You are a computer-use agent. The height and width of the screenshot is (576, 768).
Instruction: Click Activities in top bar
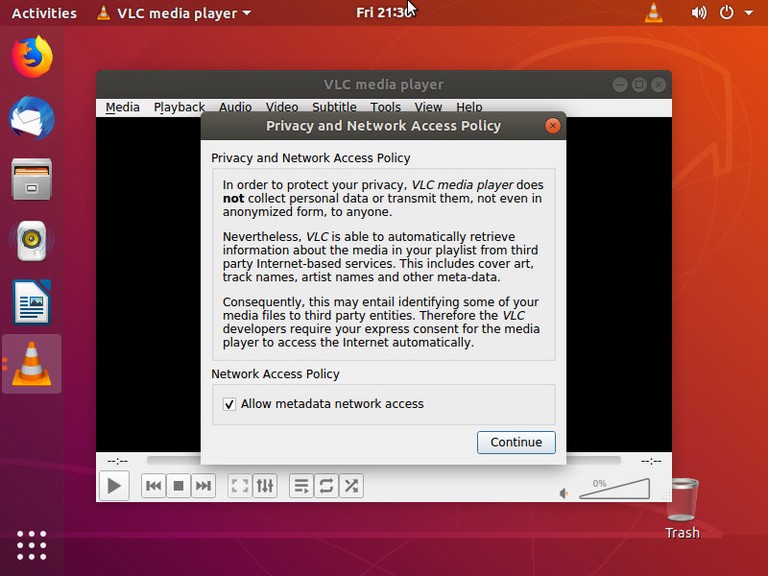coord(44,13)
